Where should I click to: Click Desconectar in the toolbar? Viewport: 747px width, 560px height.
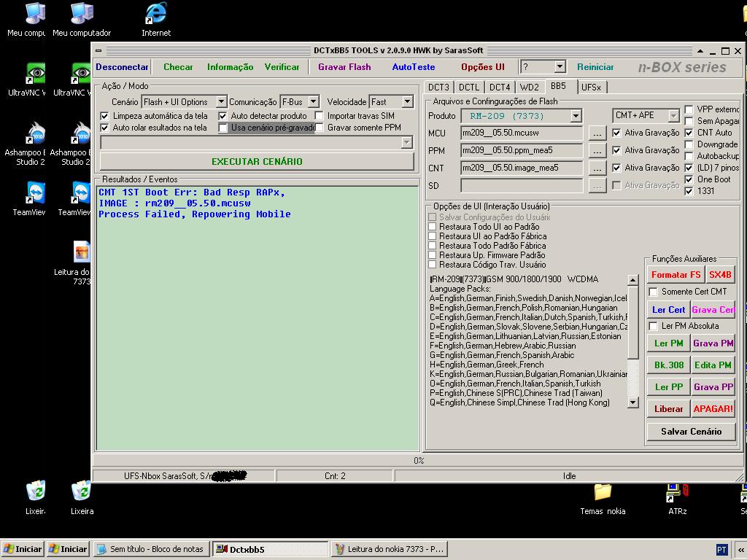122,67
